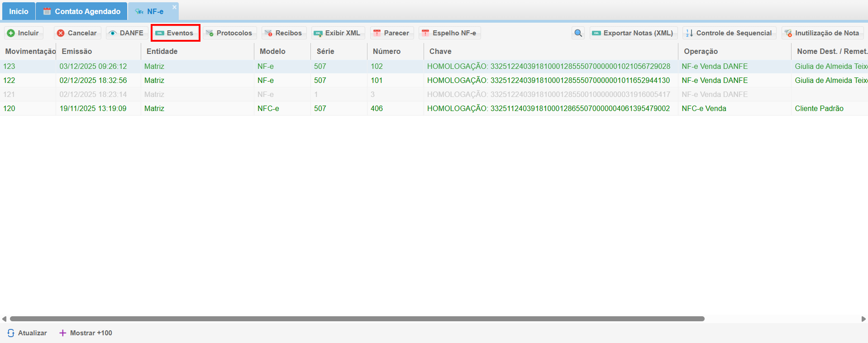
Task: Click the magnifying glass search icon
Action: pyautogui.click(x=578, y=33)
